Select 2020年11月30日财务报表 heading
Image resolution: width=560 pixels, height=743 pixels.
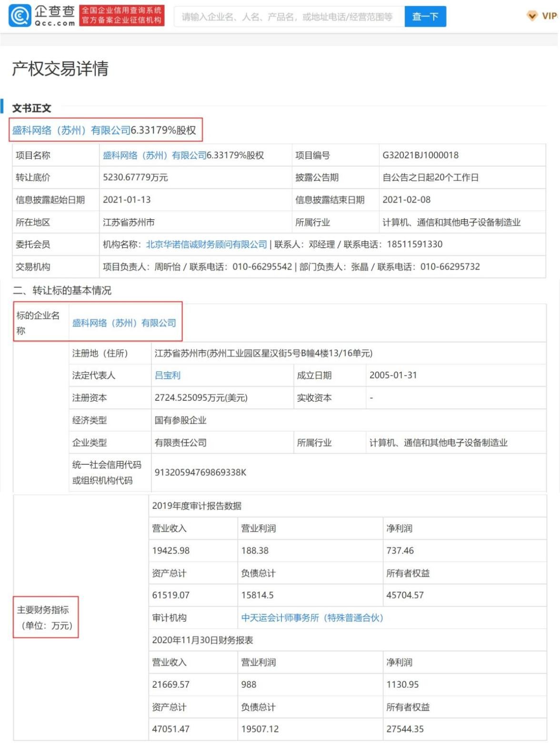[202, 640]
